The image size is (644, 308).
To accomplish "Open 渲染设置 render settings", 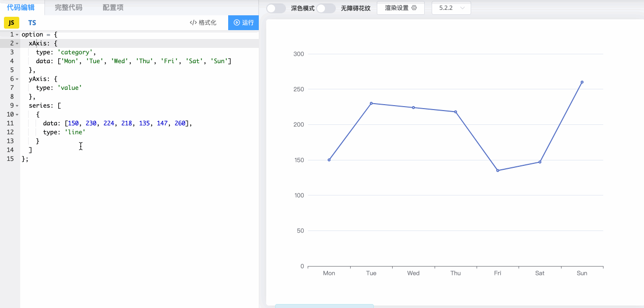I will [401, 8].
